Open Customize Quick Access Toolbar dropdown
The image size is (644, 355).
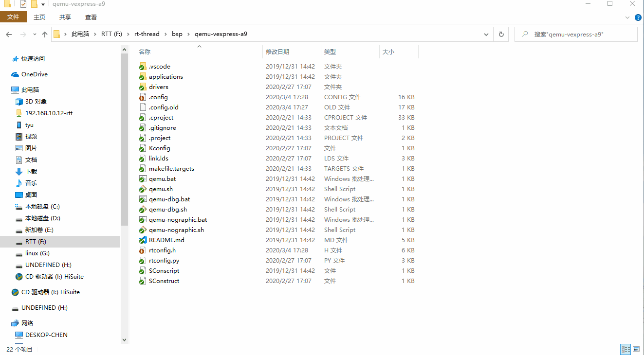[x=43, y=4]
